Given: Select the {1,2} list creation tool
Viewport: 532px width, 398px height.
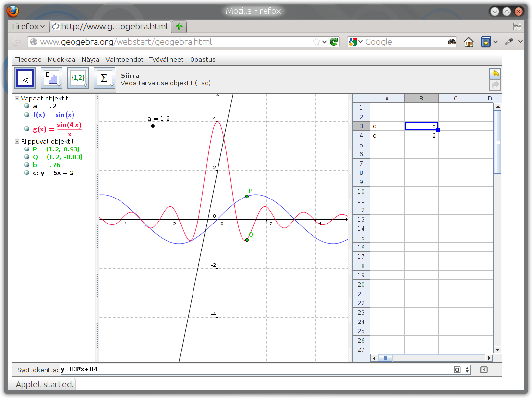Looking at the screenshot, I should 78,78.
